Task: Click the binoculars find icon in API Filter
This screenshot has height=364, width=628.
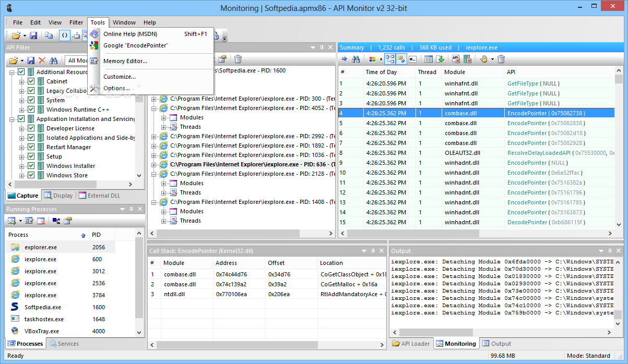Action: coord(53,60)
